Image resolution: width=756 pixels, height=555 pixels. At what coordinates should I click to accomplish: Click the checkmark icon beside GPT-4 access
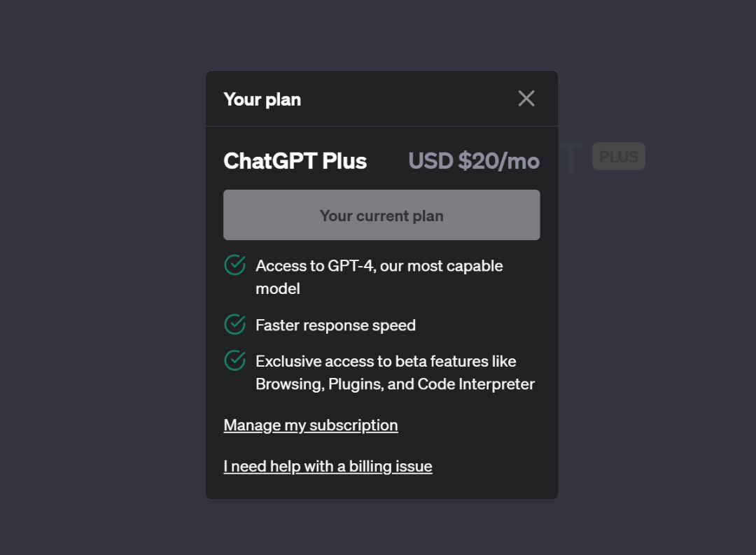pos(234,265)
